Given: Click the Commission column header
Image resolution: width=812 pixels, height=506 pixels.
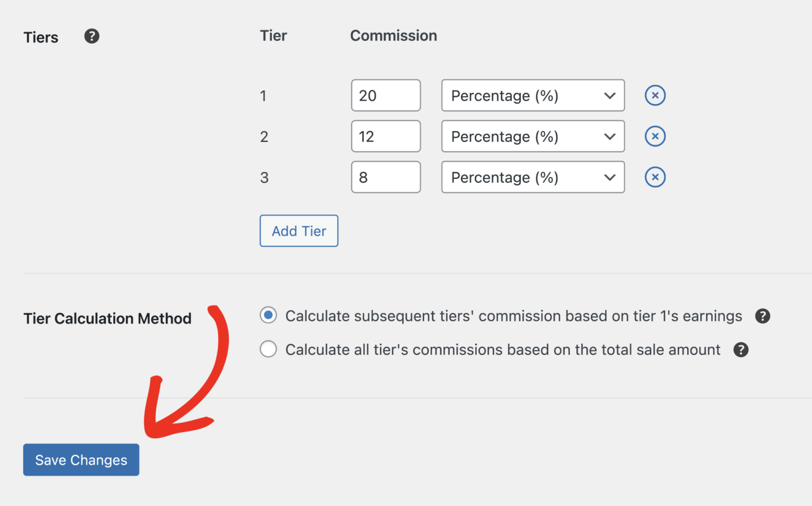Looking at the screenshot, I should [393, 35].
